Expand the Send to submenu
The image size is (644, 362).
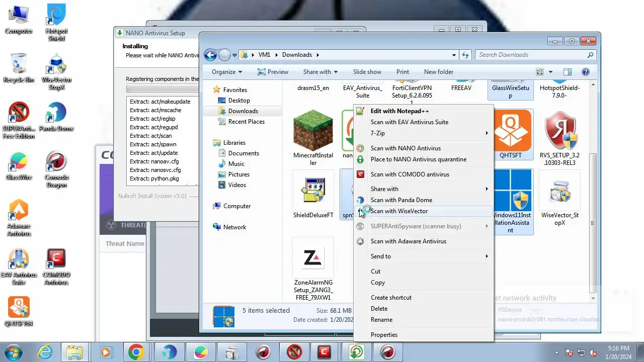[423, 256]
